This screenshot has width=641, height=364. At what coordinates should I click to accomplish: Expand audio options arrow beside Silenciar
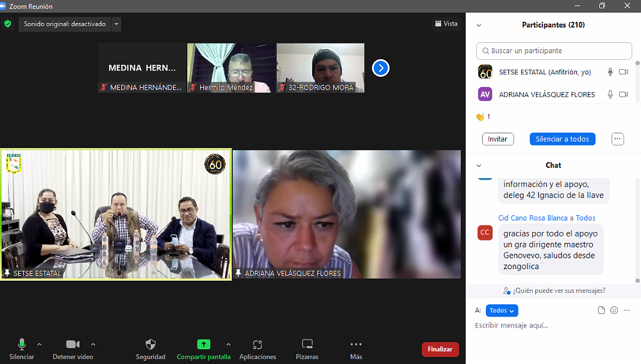pyautogui.click(x=39, y=344)
